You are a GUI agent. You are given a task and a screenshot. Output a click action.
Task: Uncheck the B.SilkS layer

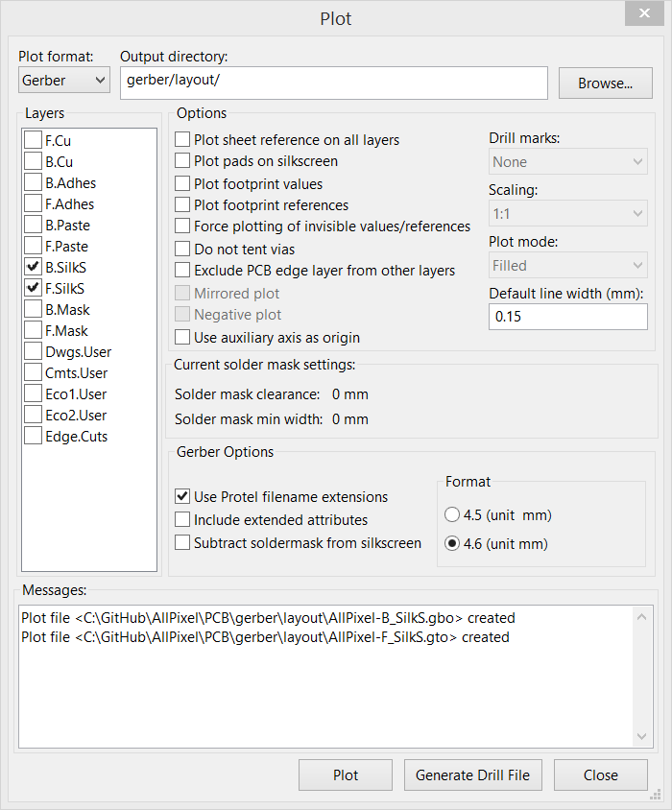click(32, 267)
